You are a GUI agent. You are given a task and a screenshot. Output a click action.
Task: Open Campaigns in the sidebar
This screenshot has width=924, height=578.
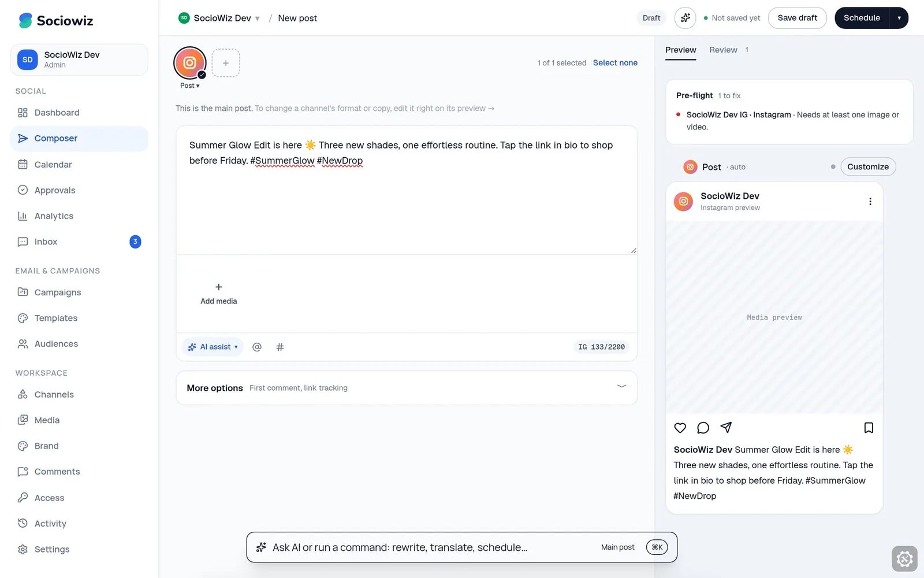pyautogui.click(x=79, y=292)
